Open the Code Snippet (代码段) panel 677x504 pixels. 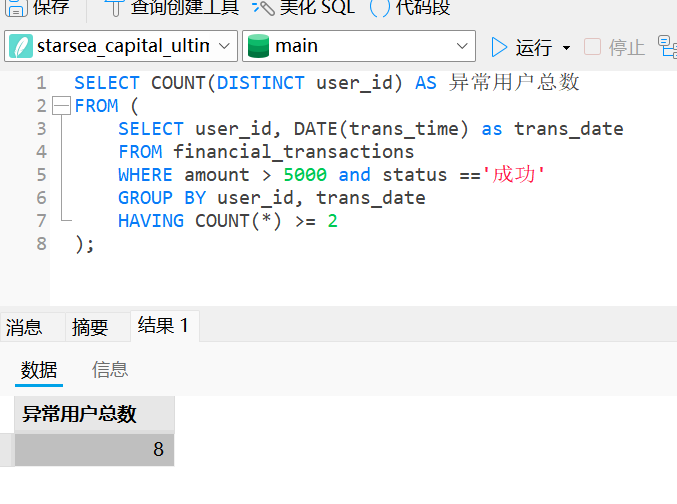[410, 8]
